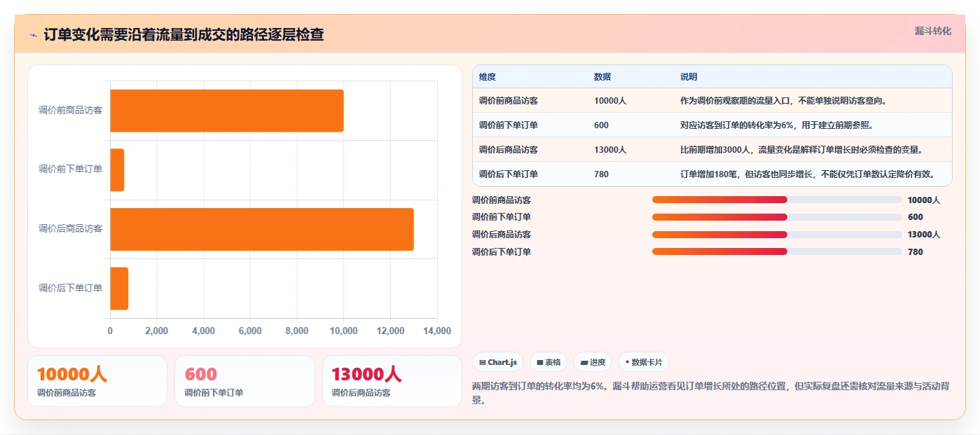This screenshot has height=435, width=980.
Task: Click the x-axis tick 12,000
Action: click(x=390, y=331)
